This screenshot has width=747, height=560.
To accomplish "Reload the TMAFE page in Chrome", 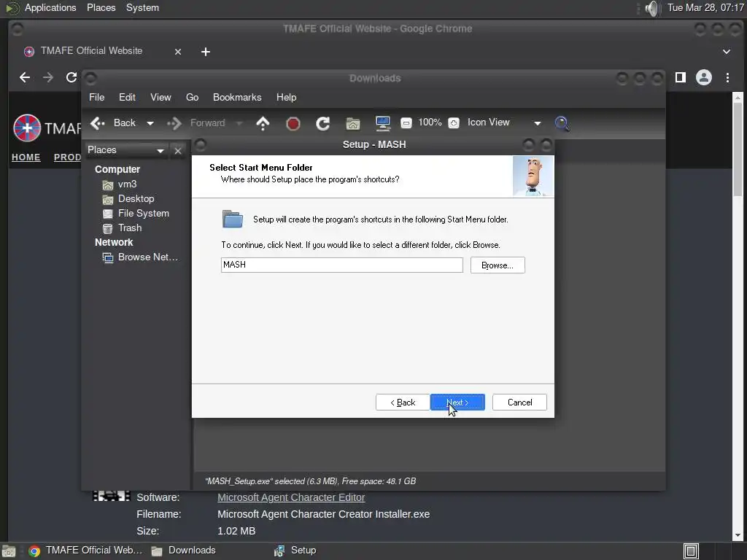I will (71, 77).
